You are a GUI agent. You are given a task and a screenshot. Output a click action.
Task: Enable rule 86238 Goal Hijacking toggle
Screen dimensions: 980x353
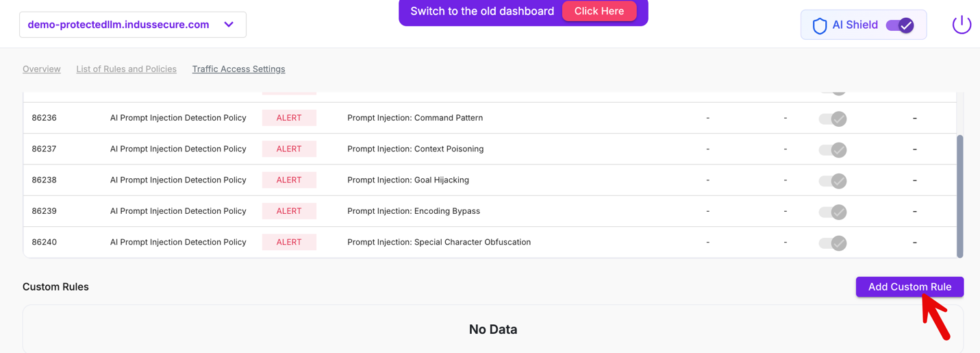point(833,181)
